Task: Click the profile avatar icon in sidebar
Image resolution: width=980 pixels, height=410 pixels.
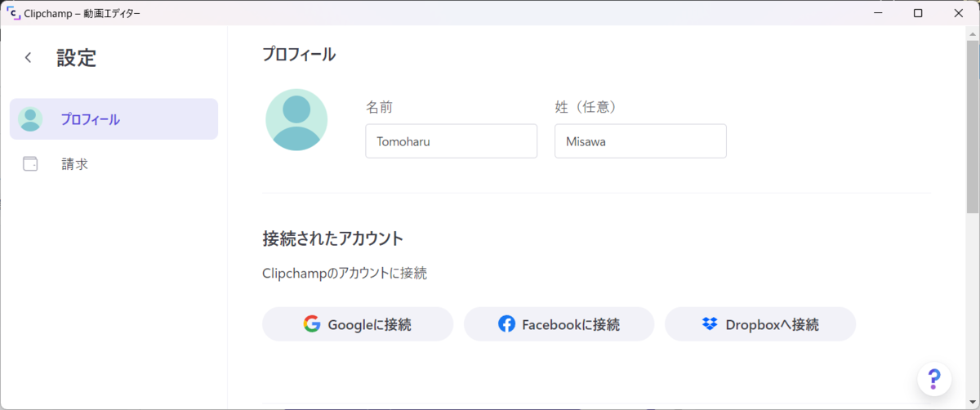Action: (30, 119)
